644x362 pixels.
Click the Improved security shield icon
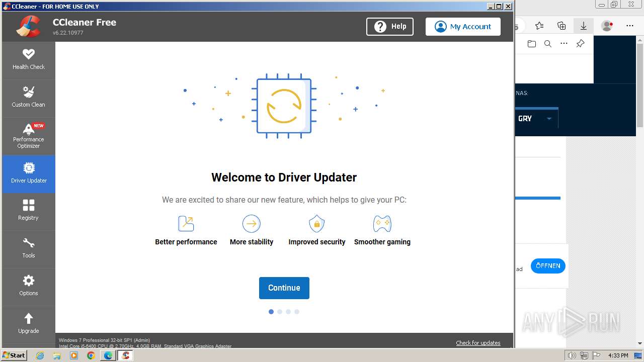point(317,223)
